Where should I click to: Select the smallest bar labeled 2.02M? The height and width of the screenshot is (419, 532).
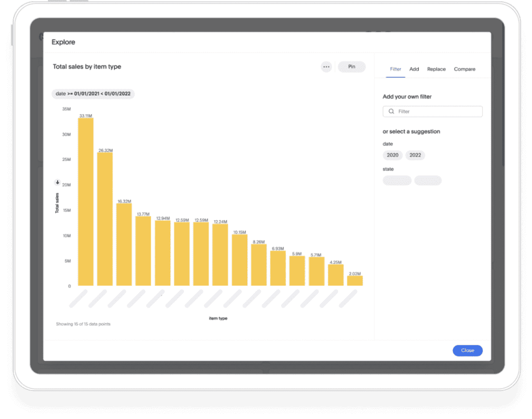(355, 281)
